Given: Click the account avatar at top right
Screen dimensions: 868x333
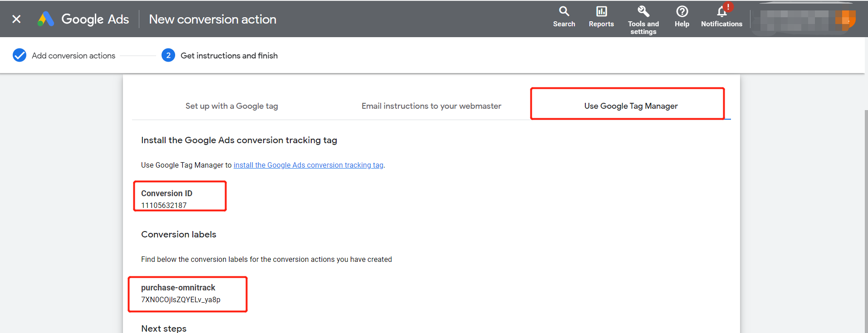Looking at the screenshot, I should [845, 19].
